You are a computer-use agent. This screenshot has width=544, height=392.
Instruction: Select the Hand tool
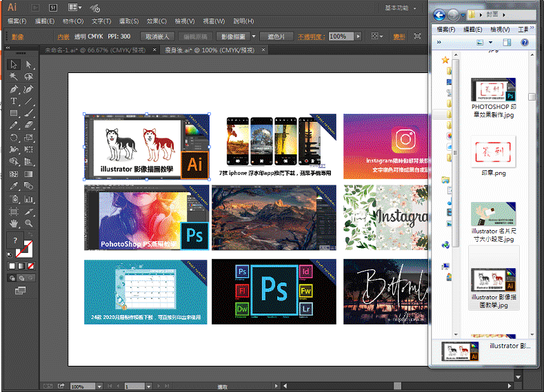click(14, 223)
